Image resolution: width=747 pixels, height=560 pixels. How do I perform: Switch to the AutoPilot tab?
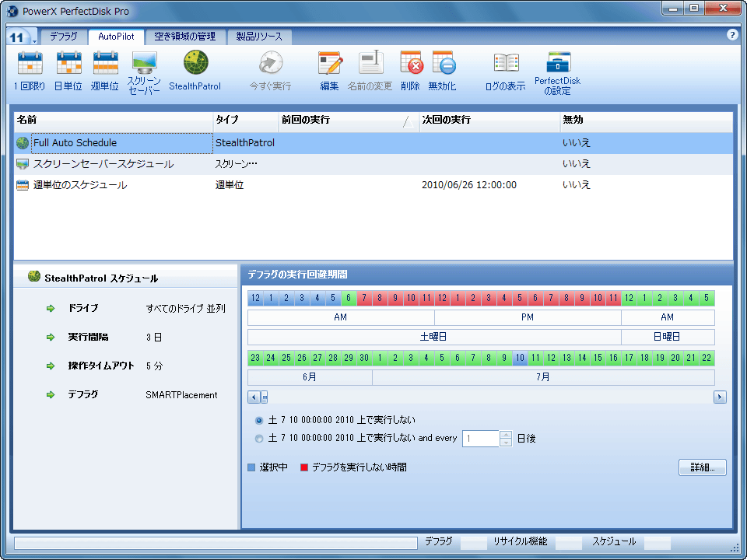click(x=116, y=37)
